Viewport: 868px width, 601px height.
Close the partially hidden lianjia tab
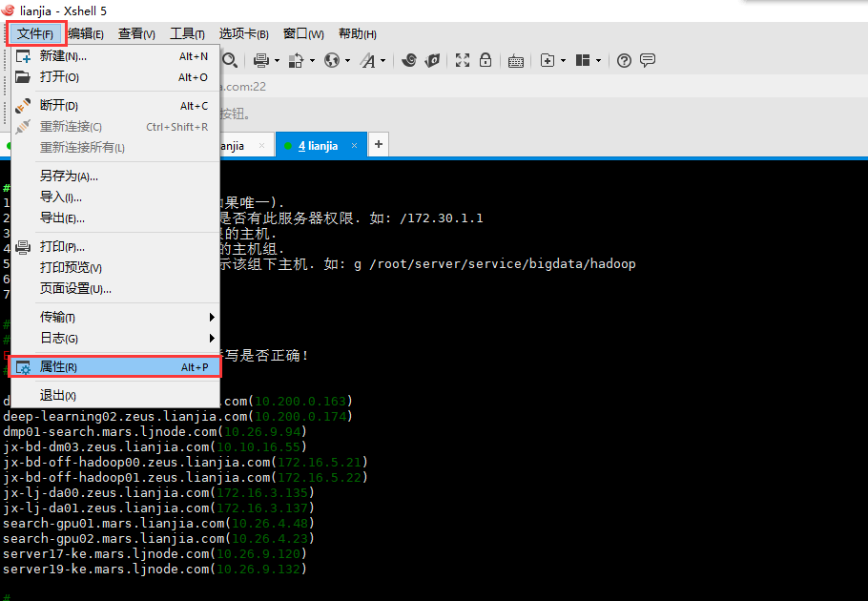(x=262, y=146)
